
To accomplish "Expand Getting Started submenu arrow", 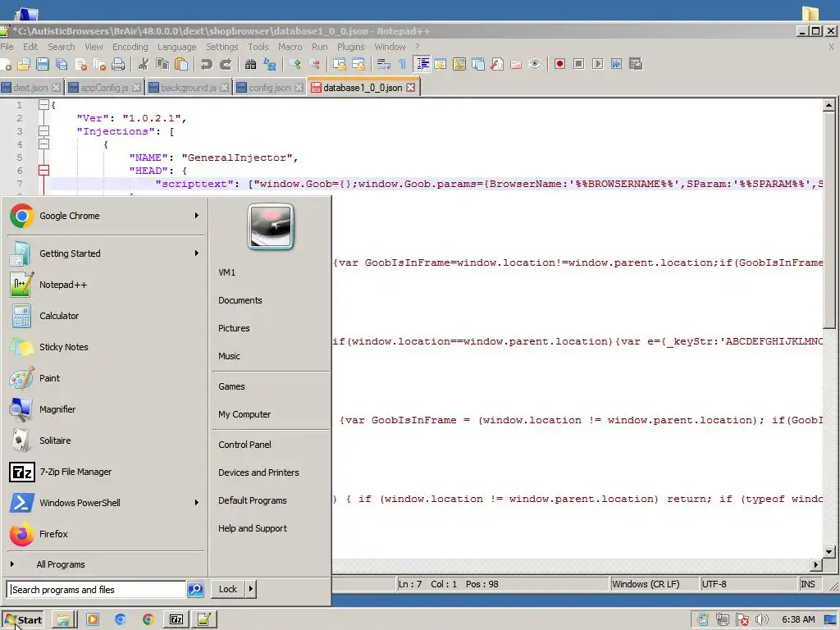I will [197, 253].
